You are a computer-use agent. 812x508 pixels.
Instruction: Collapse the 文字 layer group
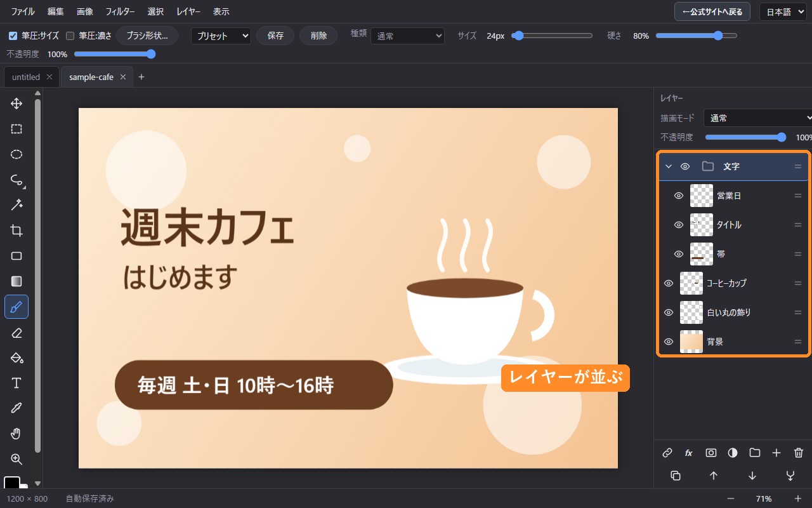tap(668, 166)
